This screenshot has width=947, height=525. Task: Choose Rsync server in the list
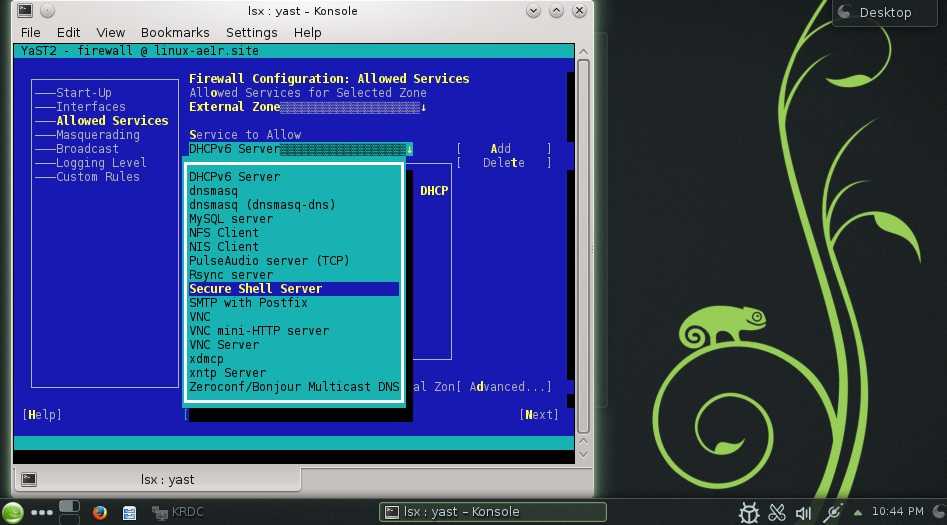click(294, 274)
